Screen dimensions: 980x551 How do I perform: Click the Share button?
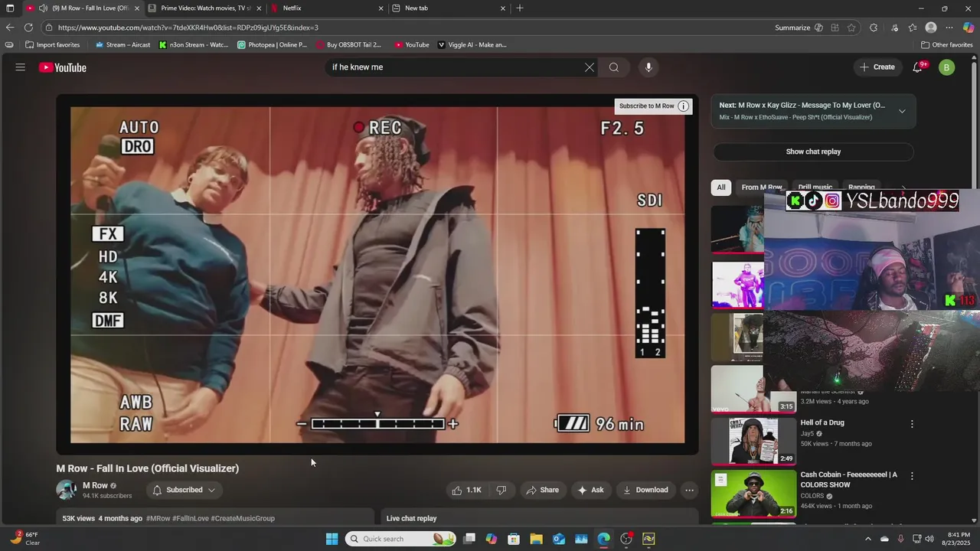(542, 490)
